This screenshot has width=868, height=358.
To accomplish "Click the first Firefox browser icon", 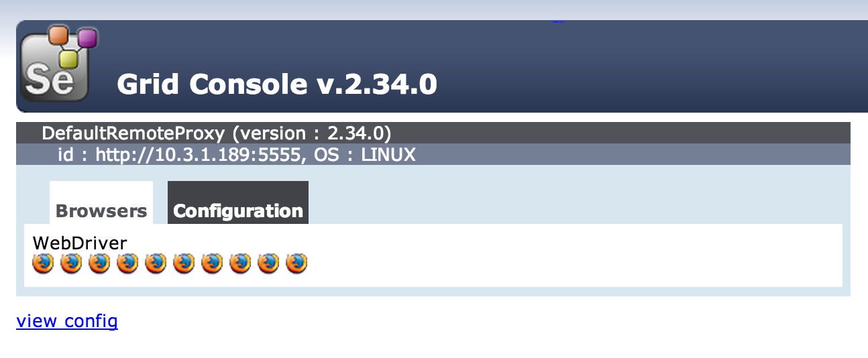I will (43, 263).
